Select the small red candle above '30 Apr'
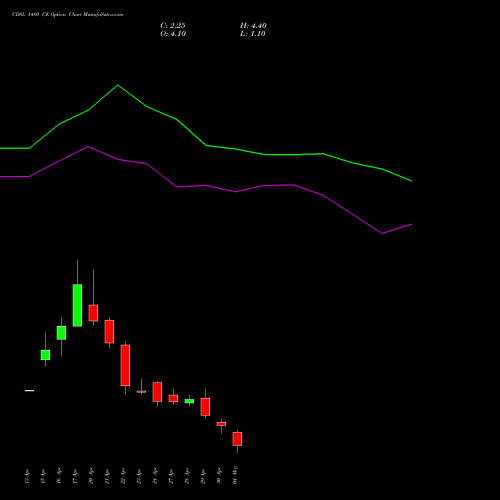Screen dimensions: 500x500 pyautogui.click(x=221, y=424)
